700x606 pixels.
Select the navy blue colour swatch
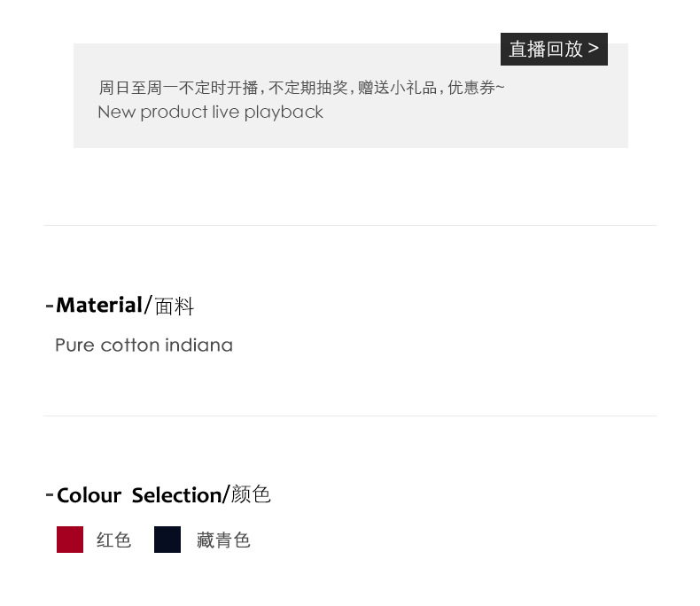point(167,540)
